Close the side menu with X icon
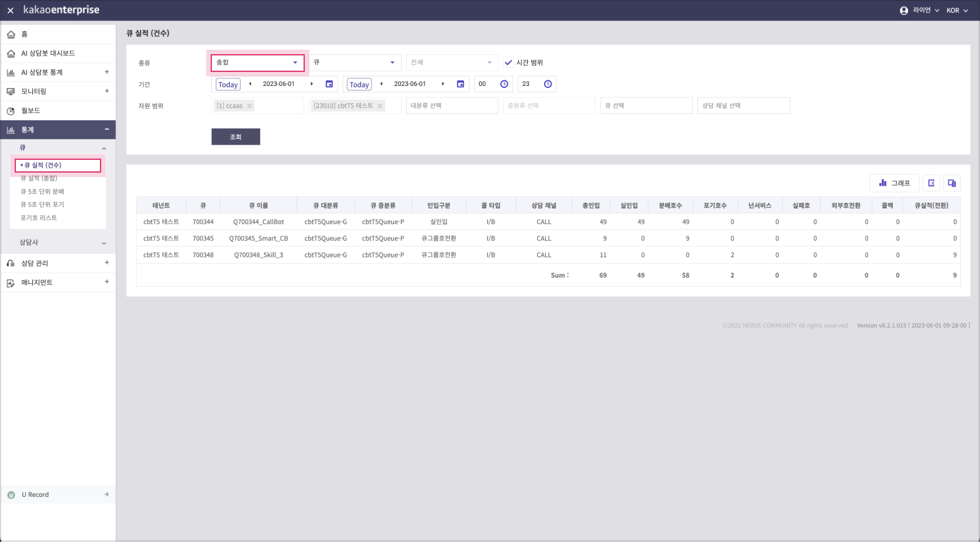980x542 pixels. click(10, 11)
